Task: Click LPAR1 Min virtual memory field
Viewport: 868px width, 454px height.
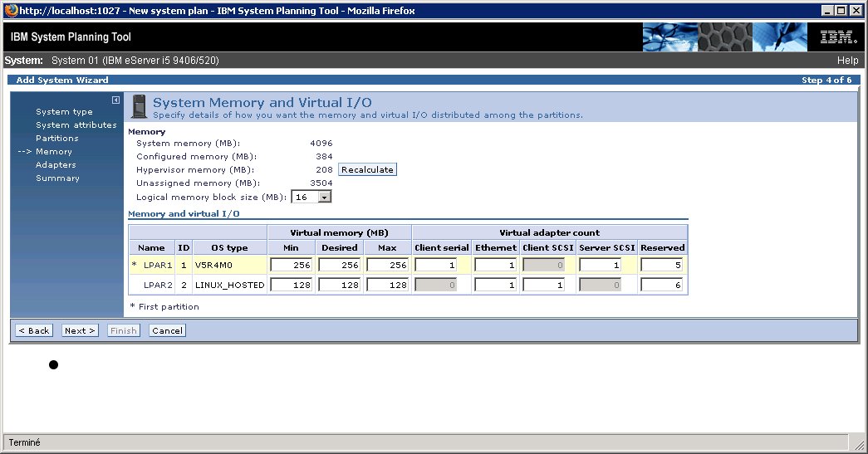Action: pos(292,266)
